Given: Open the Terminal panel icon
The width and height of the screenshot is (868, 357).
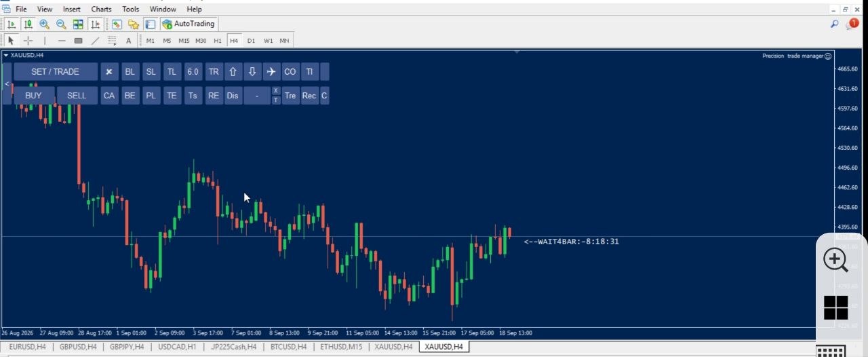Looking at the screenshot, I should pos(150,24).
